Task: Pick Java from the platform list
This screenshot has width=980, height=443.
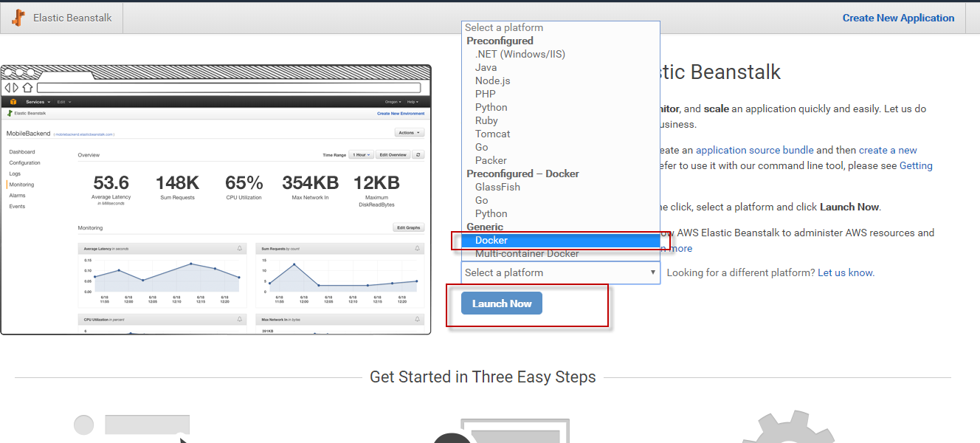Action: [486, 67]
